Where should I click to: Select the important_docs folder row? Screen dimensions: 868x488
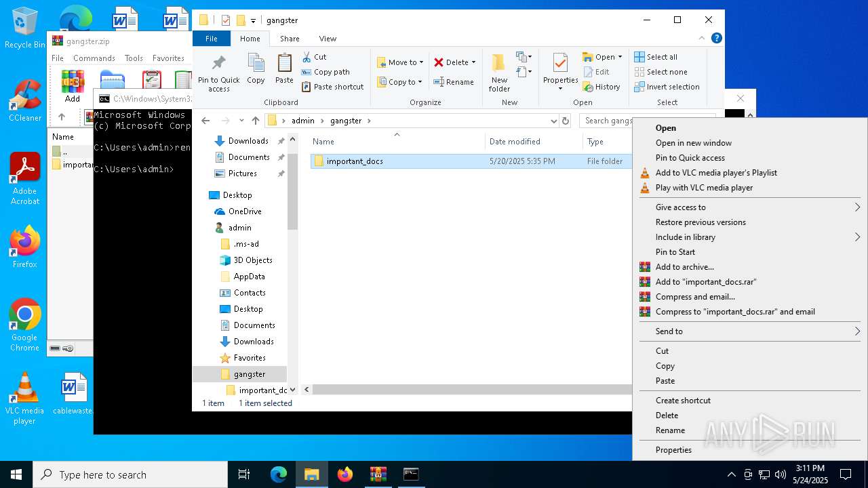(471, 161)
